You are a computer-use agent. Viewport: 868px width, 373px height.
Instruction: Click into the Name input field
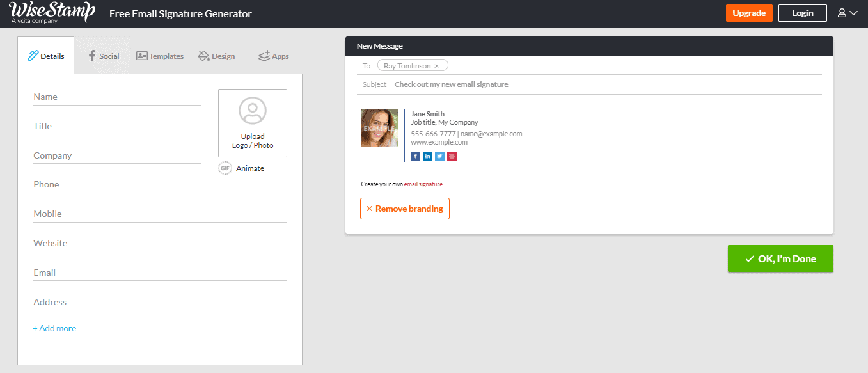[x=116, y=97]
